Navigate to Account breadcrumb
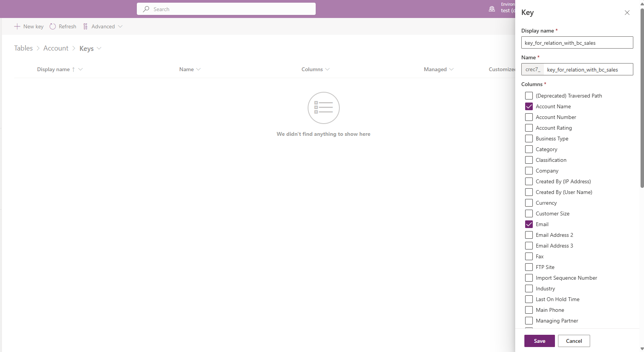The image size is (644, 352). click(56, 48)
